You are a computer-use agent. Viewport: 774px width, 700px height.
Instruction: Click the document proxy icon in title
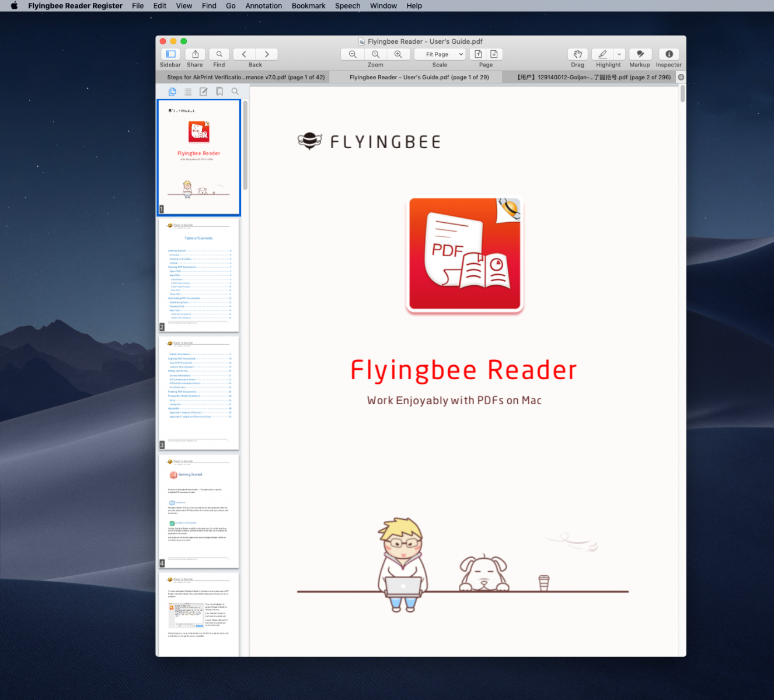pos(362,41)
